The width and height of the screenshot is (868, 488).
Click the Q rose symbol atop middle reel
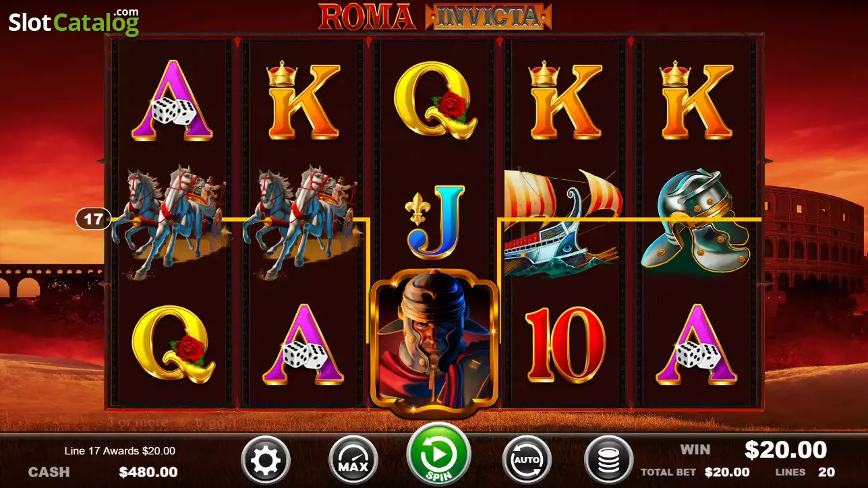pos(436,100)
